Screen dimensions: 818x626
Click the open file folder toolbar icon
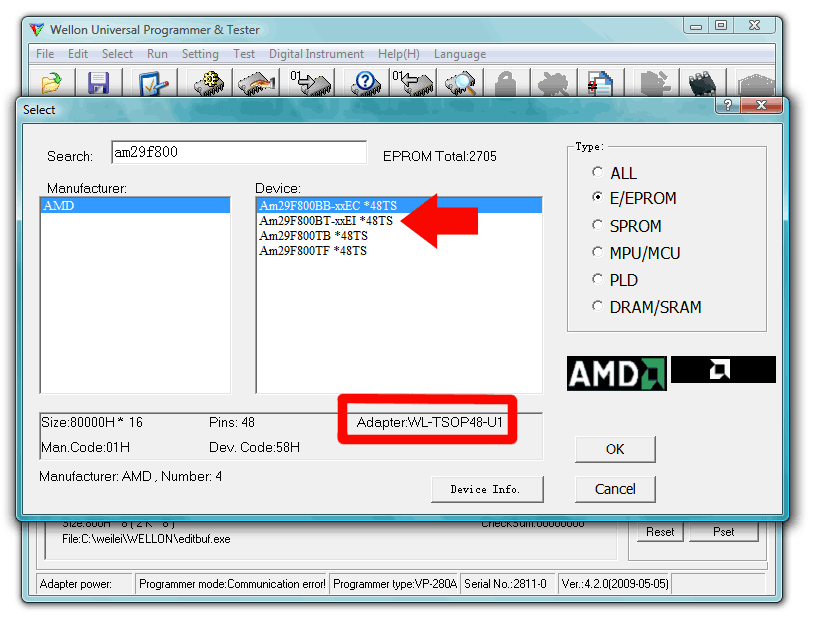point(51,82)
